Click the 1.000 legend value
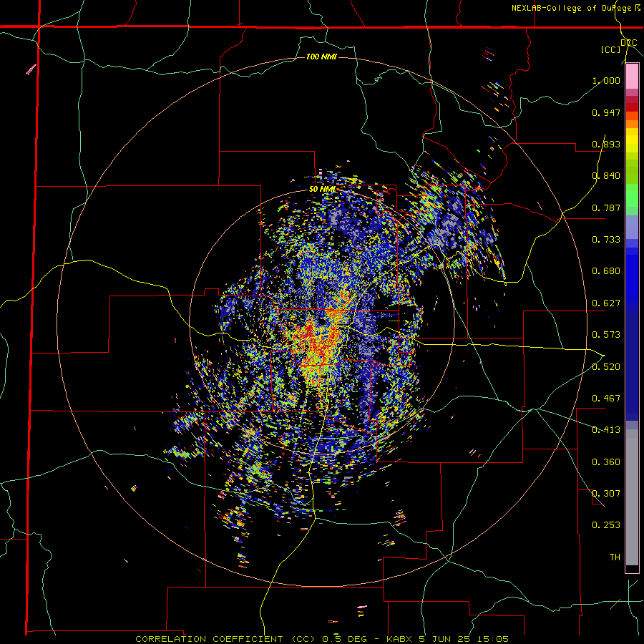The width and height of the screenshot is (644, 644). (606, 80)
